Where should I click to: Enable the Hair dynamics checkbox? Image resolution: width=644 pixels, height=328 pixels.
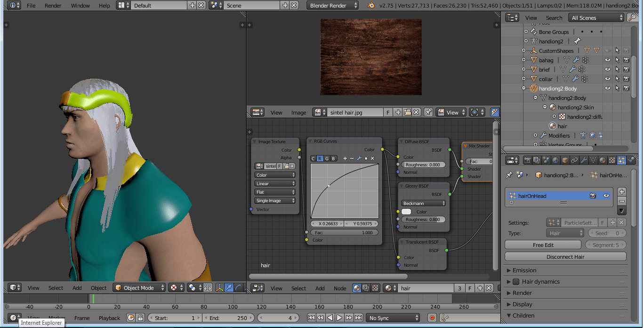(516, 282)
